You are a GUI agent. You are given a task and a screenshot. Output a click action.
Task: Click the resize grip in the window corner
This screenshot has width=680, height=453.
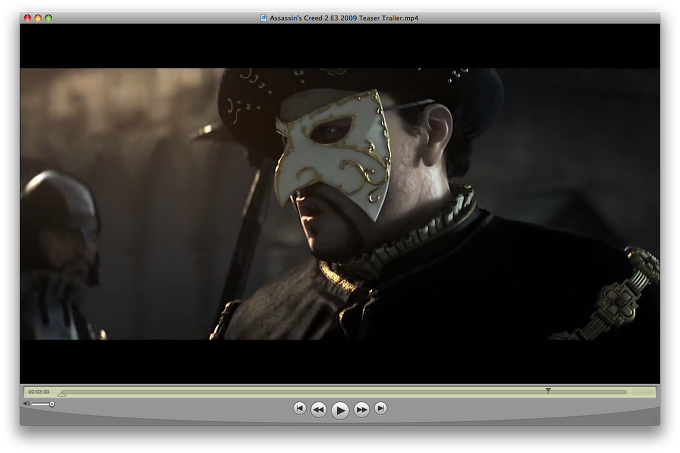[x=655, y=421]
